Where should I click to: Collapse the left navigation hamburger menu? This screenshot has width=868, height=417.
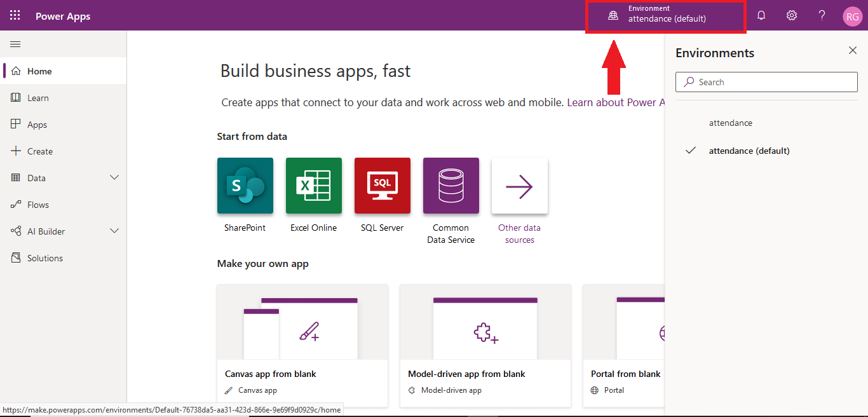click(x=15, y=44)
